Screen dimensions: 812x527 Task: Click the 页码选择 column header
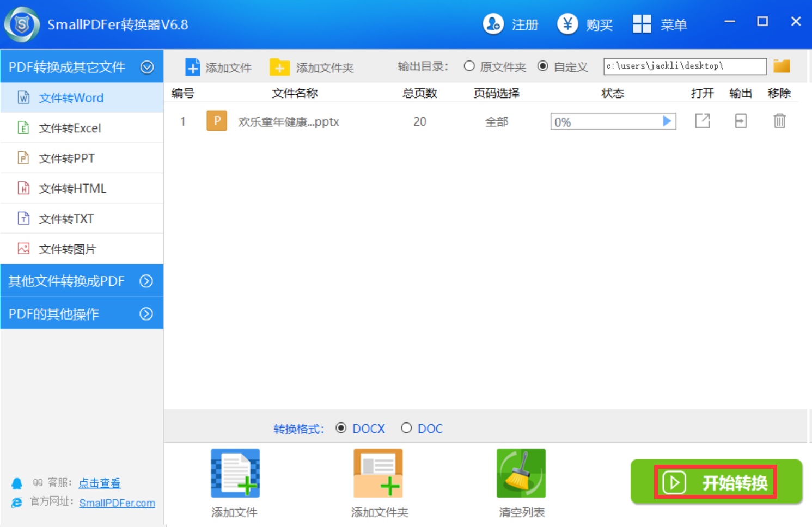497,93
